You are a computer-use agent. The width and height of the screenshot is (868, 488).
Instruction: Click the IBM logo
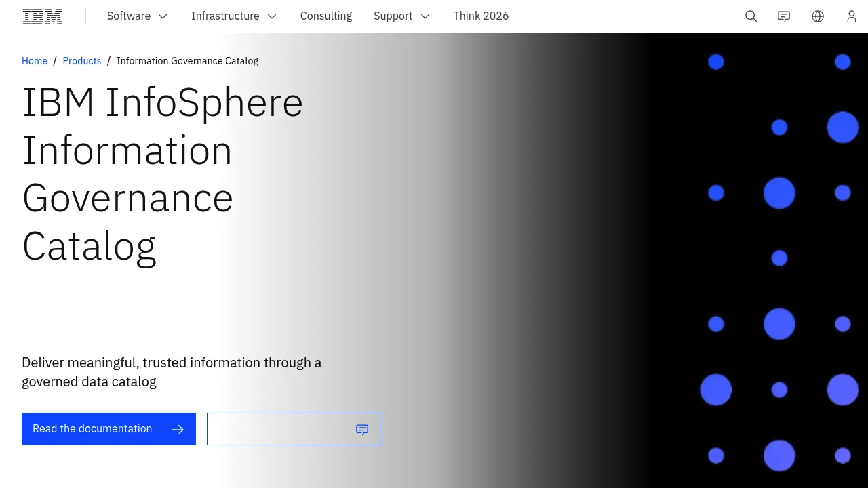click(x=43, y=16)
